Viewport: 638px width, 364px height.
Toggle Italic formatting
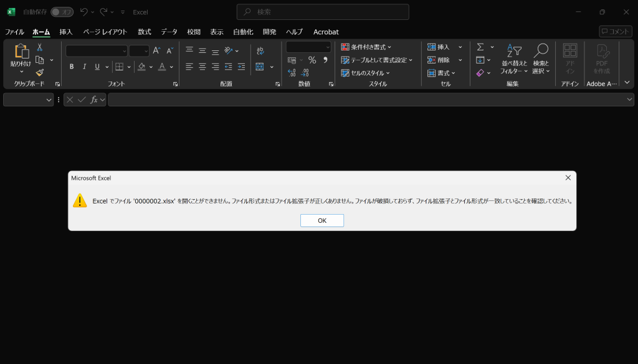84,67
